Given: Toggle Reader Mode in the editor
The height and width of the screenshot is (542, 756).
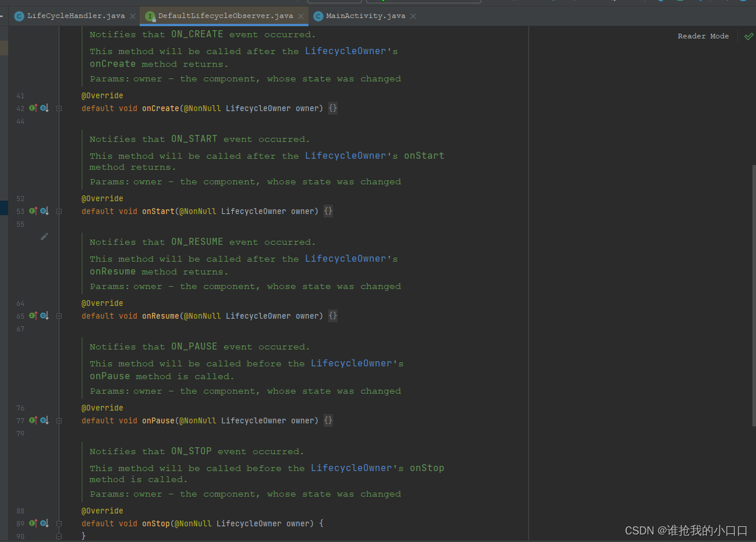Looking at the screenshot, I should (703, 36).
